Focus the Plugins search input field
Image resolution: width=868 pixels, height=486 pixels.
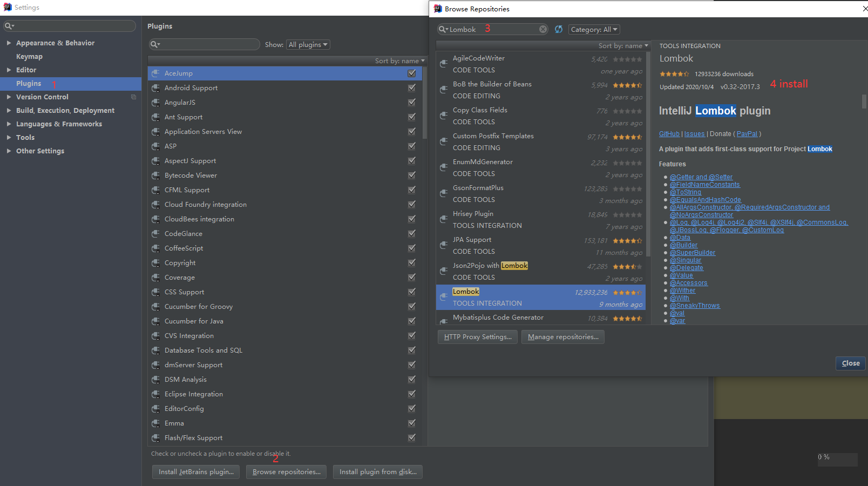pyautogui.click(x=204, y=44)
